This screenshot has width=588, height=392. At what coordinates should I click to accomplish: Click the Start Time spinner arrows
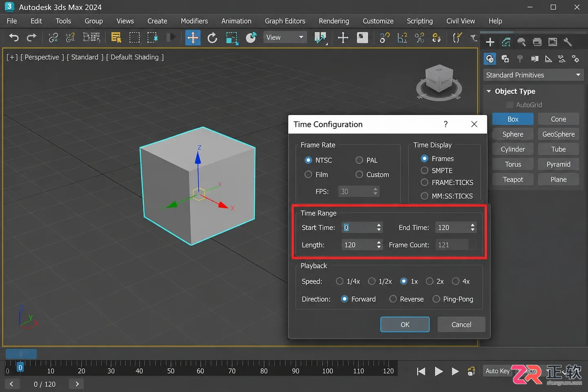coord(379,227)
